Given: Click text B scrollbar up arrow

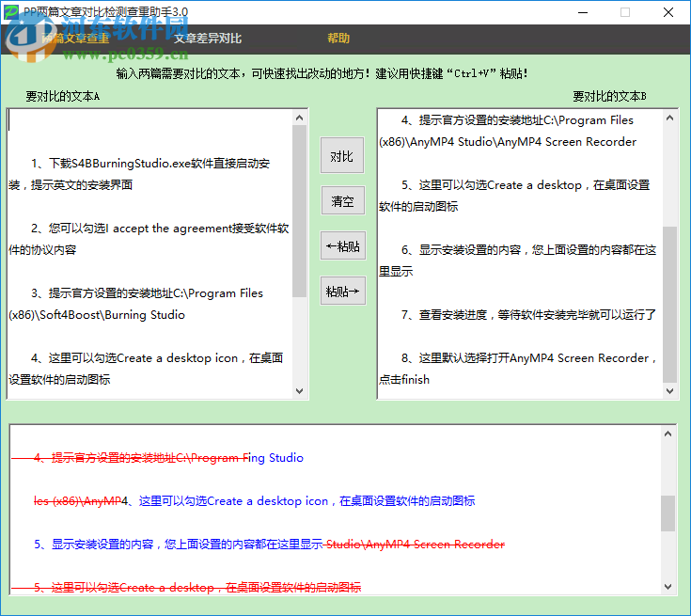Looking at the screenshot, I should [x=669, y=118].
